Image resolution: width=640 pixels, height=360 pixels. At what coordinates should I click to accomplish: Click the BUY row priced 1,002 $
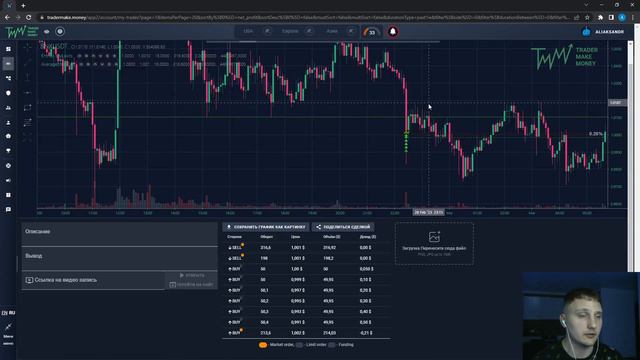[306, 333]
